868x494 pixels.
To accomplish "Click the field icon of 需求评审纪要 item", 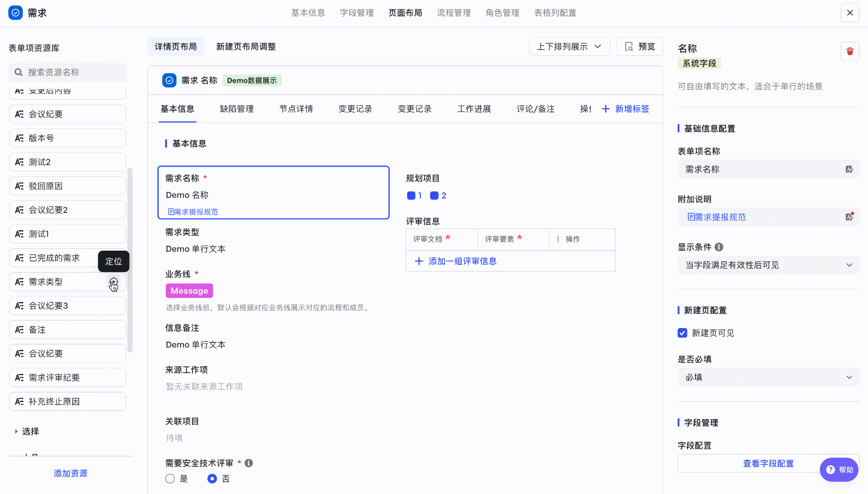I will (x=19, y=378).
